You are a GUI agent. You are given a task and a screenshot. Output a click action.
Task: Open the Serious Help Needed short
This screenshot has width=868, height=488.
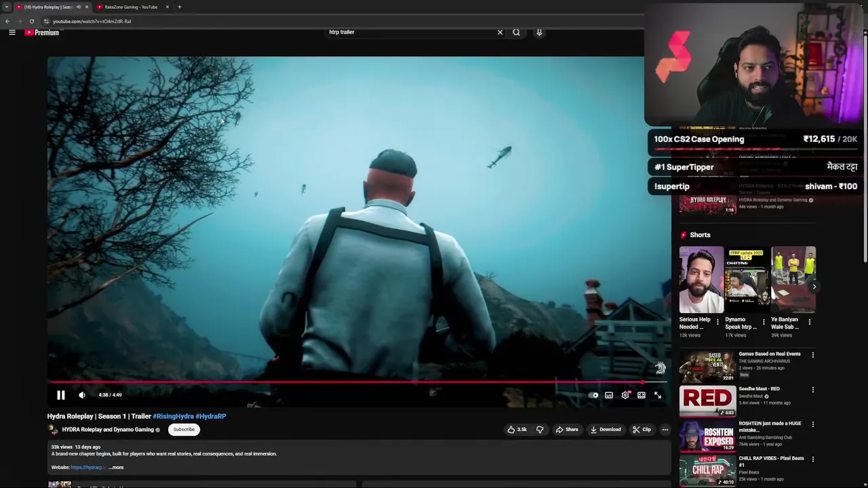701,280
